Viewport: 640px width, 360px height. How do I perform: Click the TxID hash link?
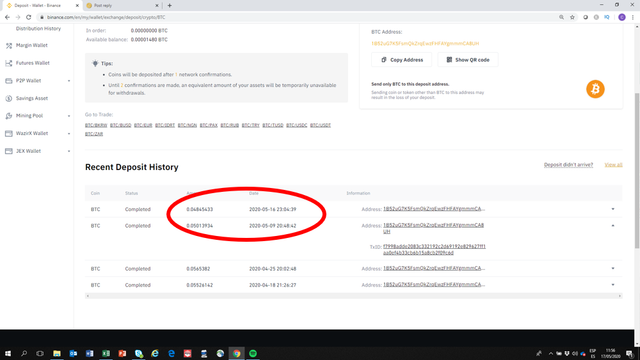(x=434, y=249)
